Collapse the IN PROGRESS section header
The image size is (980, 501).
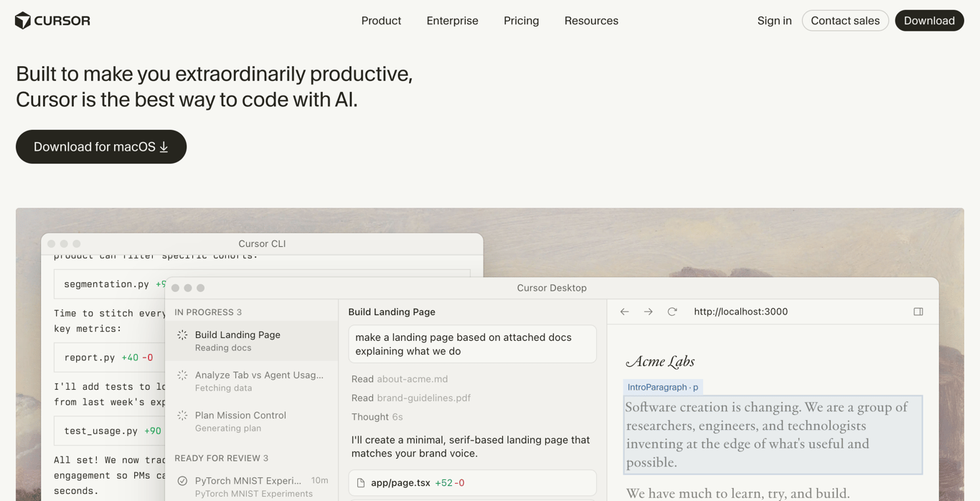tap(208, 312)
